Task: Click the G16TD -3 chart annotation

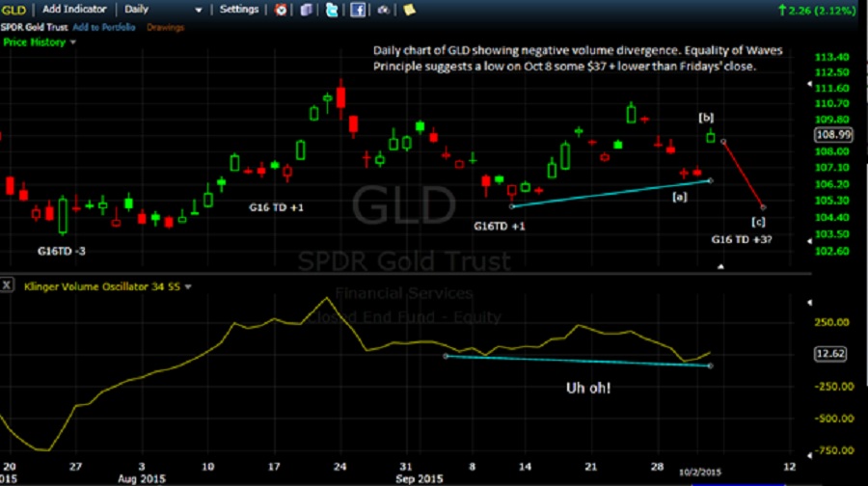Action: (x=62, y=252)
